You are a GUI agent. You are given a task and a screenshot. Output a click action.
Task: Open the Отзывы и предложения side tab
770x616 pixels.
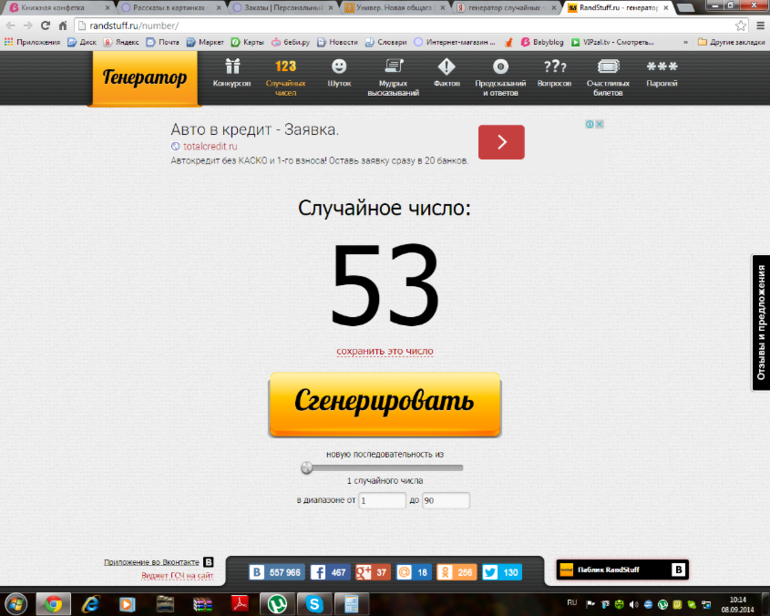click(761, 323)
